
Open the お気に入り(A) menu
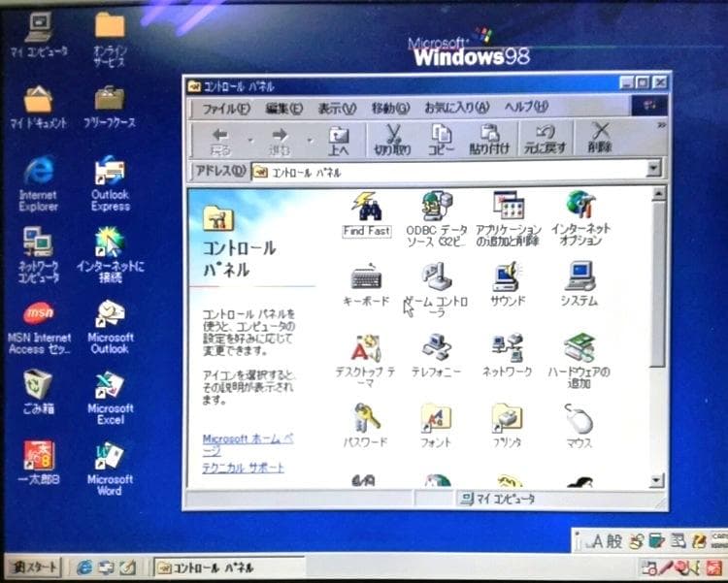[x=457, y=108]
